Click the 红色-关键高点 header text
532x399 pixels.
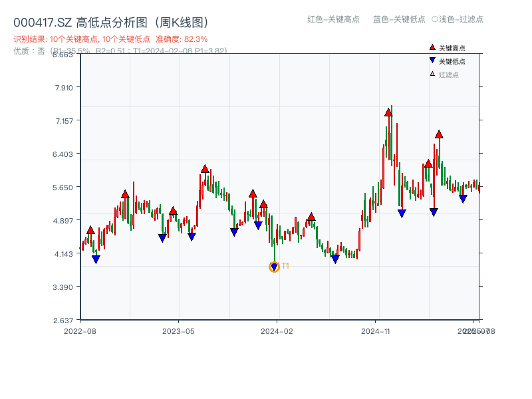click(x=333, y=19)
